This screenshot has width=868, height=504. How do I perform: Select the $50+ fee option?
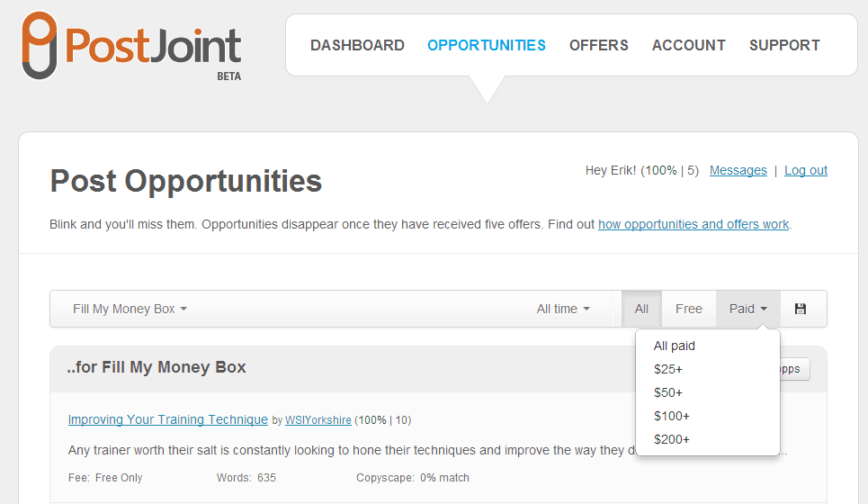[668, 392]
